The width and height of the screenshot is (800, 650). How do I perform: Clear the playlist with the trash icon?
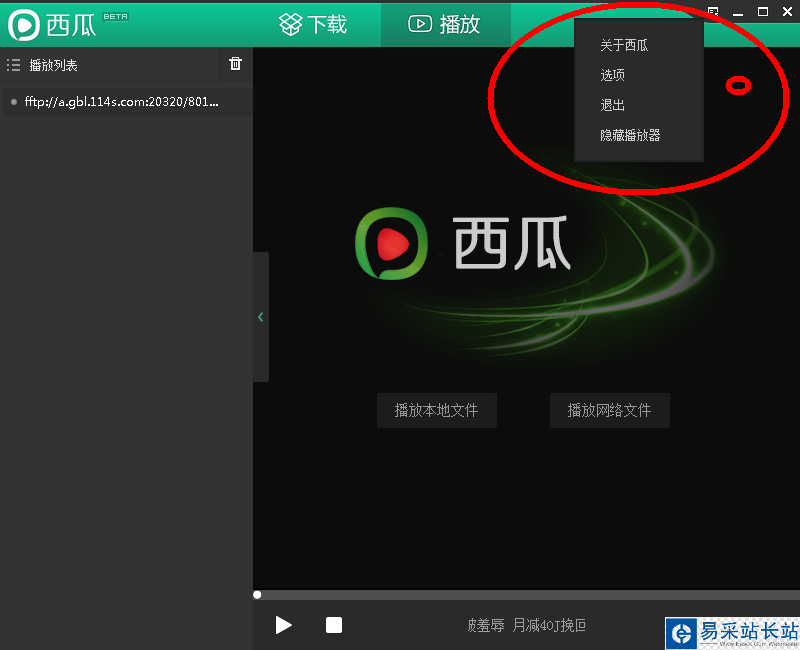tap(235, 64)
